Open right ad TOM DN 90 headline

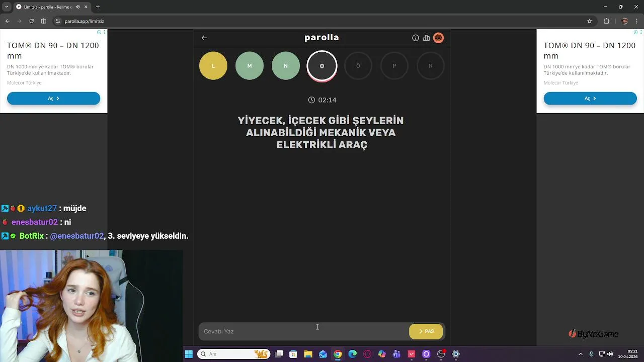(590, 50)
